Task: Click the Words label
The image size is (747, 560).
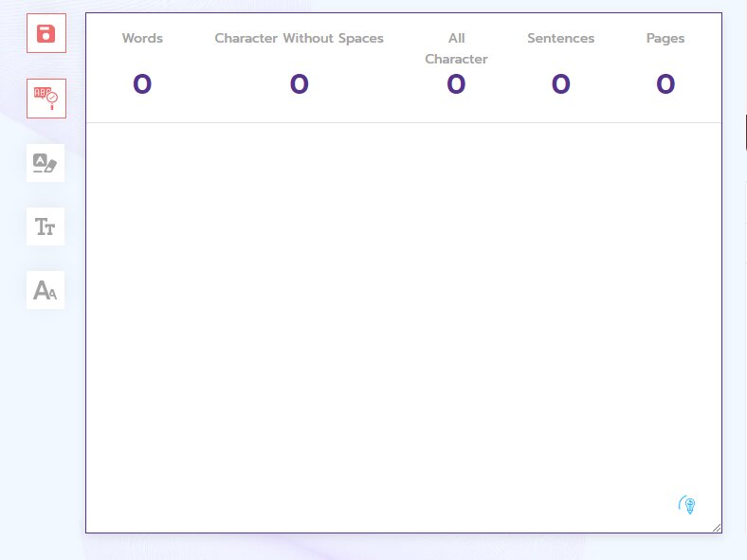Action: pos(142,39)
